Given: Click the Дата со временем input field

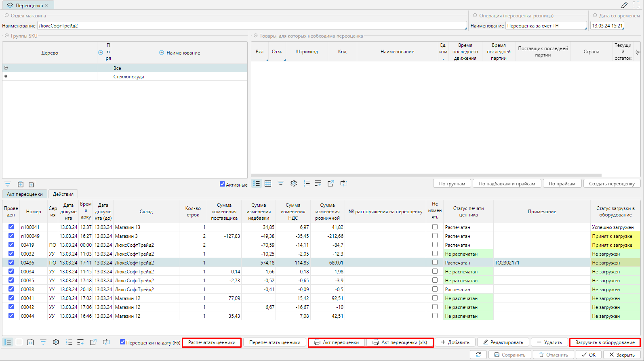Looking at the screenshot, I should 607,25.
